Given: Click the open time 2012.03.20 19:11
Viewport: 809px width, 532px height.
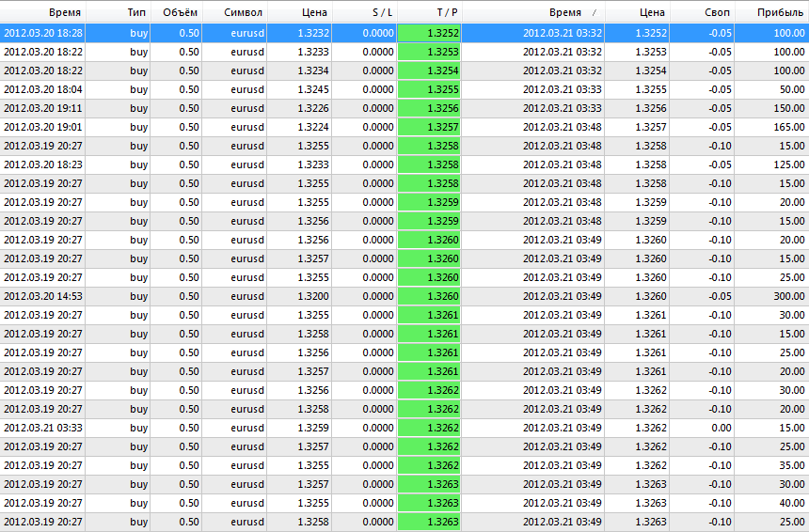Looking at the screenshot, I should tap(43, 108).
